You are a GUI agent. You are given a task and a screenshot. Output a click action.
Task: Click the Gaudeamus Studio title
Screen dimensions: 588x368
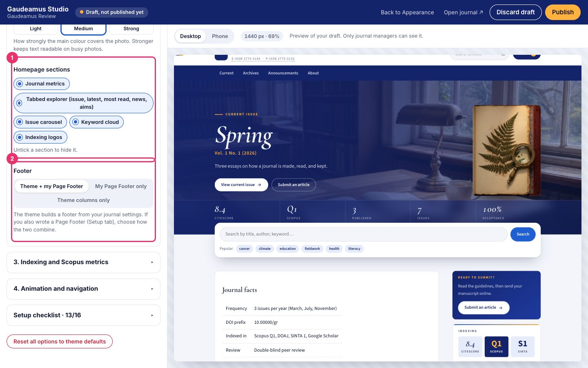38,9
